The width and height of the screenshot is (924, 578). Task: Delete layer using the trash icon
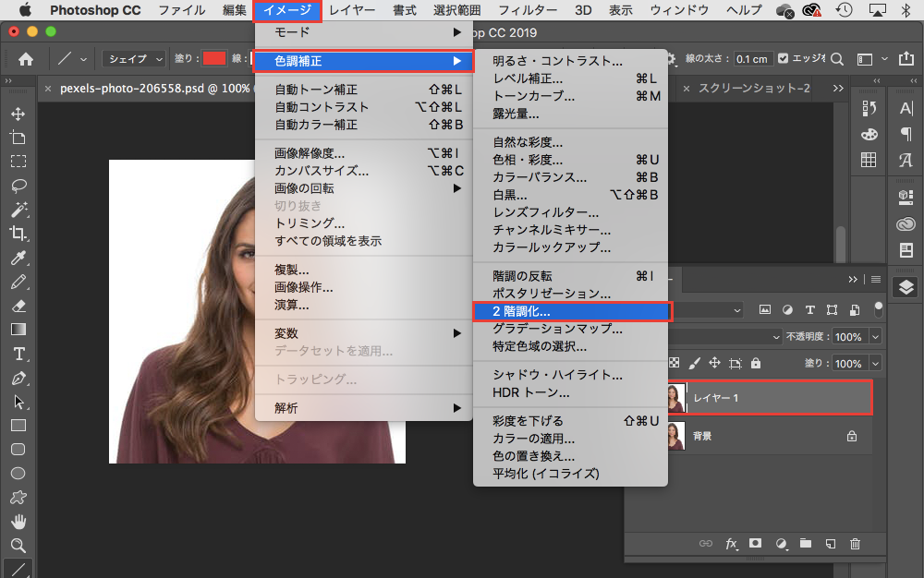[x=855, y=543]
